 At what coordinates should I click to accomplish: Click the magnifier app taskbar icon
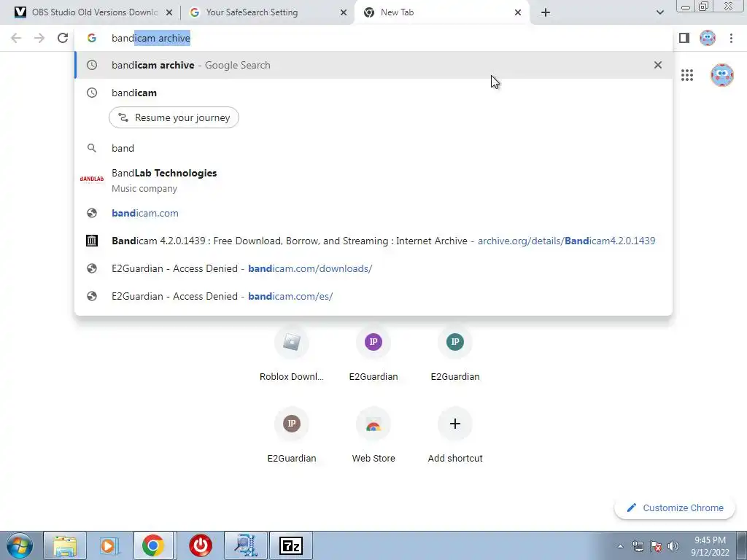click(246, 545)
